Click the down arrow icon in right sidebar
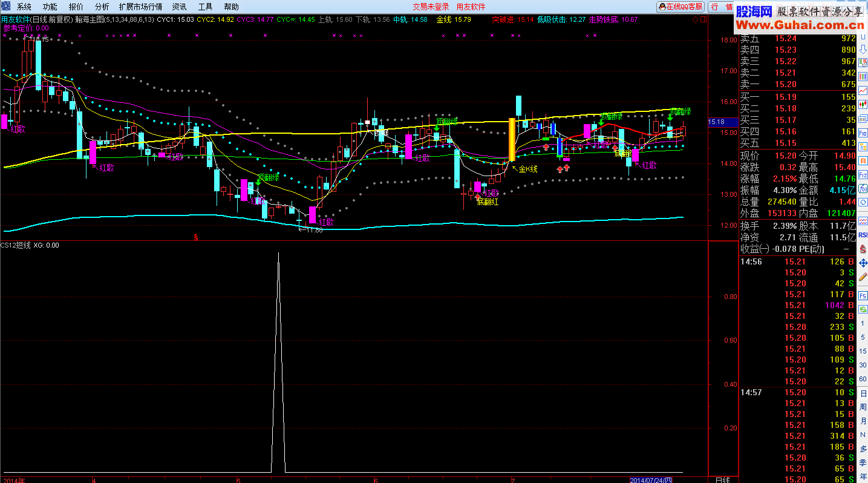 pyautogui.click(x=863, y=50)
